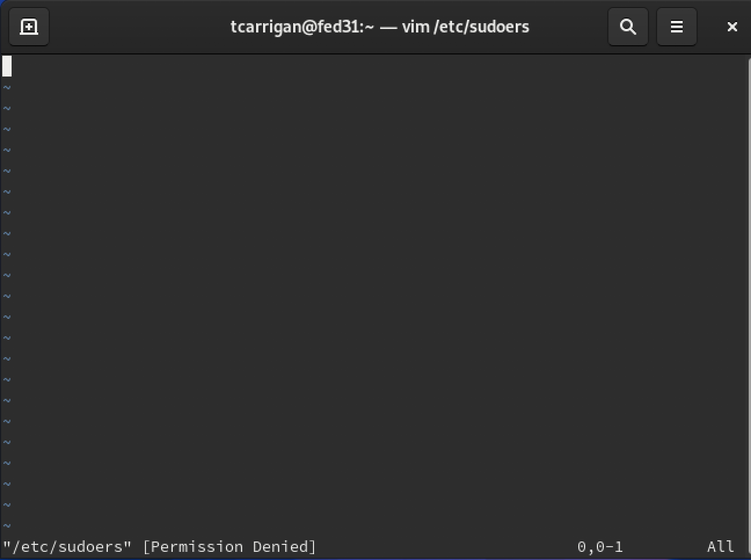Click the last tilde above status line
This screenshot has width=751, height=560.
click(x=7, y=526)
